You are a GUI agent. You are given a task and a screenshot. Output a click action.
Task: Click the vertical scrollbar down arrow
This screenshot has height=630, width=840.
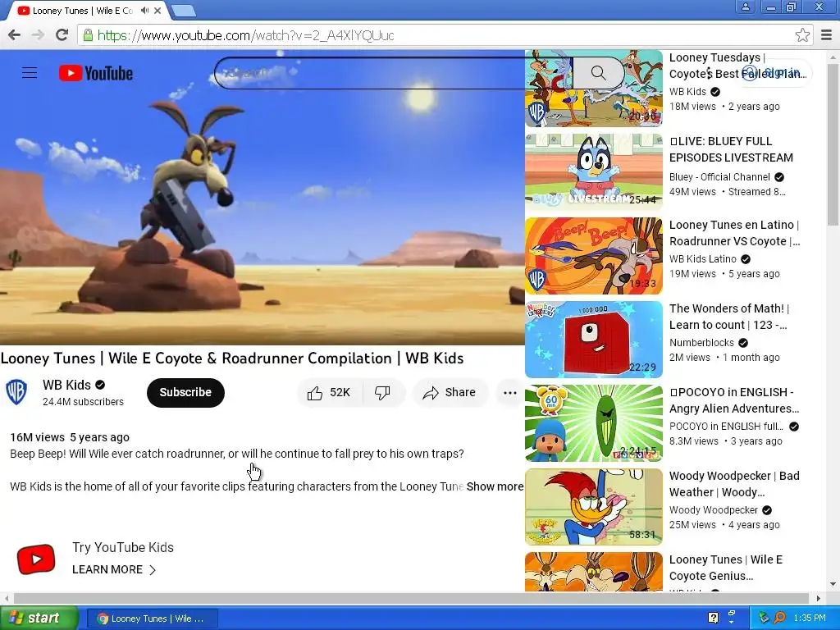(833, 584)
